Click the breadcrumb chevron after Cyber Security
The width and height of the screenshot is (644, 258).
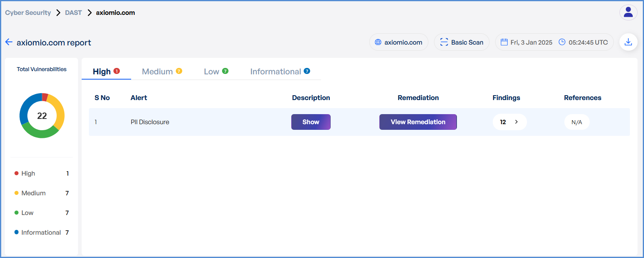(58, 13)
